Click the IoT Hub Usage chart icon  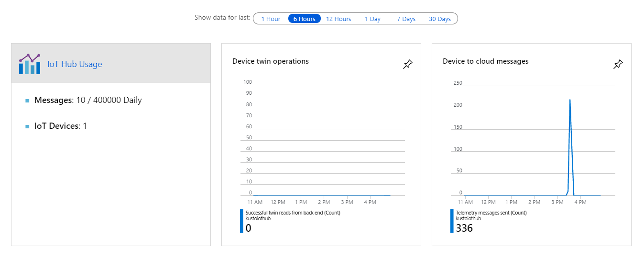point(30,64)
